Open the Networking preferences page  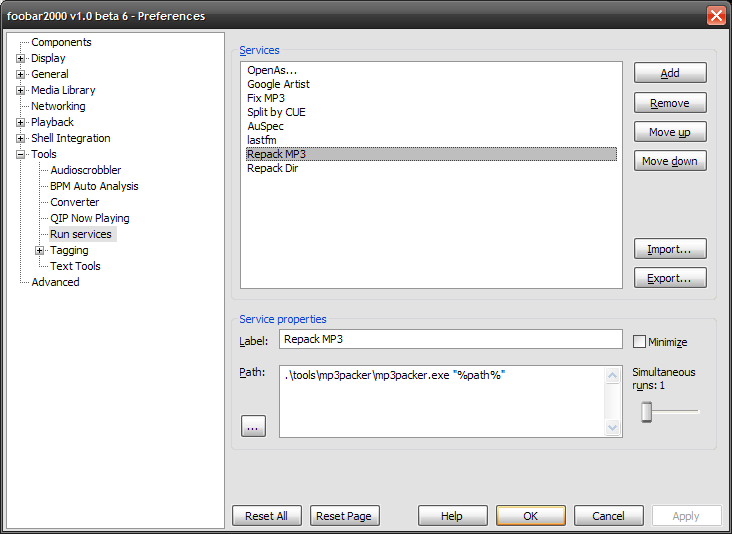(x=58, y=106)
